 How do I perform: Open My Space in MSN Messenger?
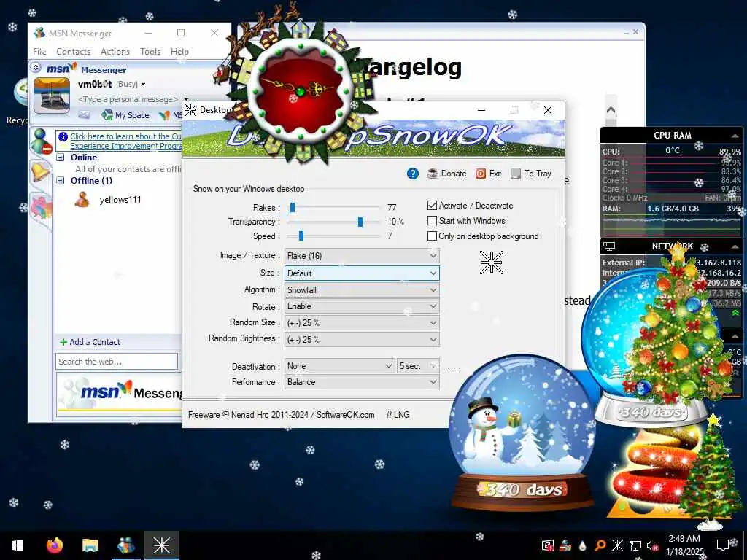(x=125, y=115)
